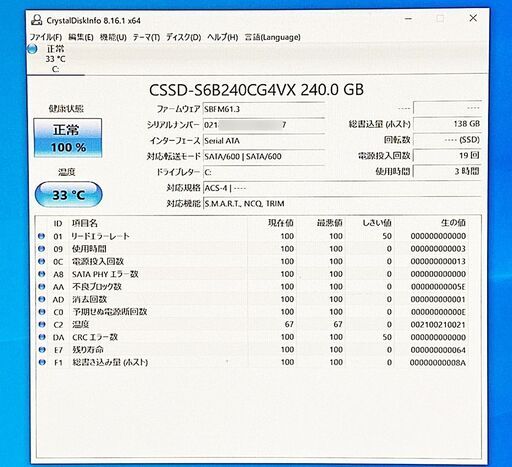This screenshot has width=512, height=467.
Task: Open the 編集(E) menu
Action: pyautogui.click(x=81, y=37)
